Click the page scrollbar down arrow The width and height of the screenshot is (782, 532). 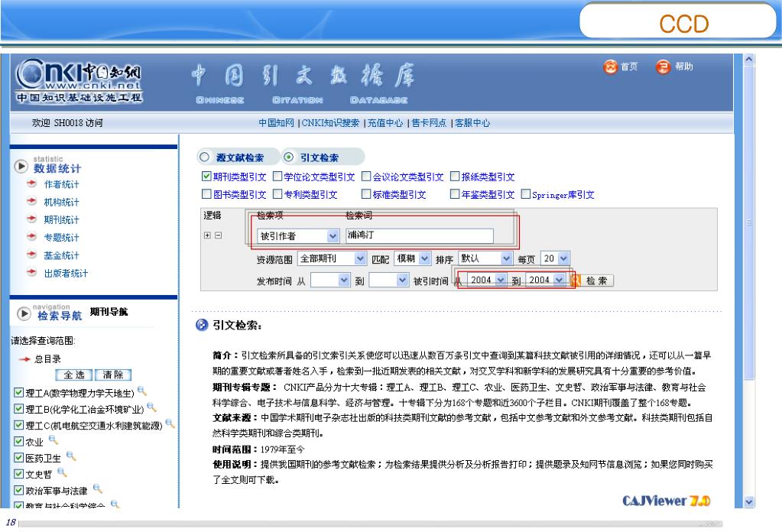[x=748, y=502]
